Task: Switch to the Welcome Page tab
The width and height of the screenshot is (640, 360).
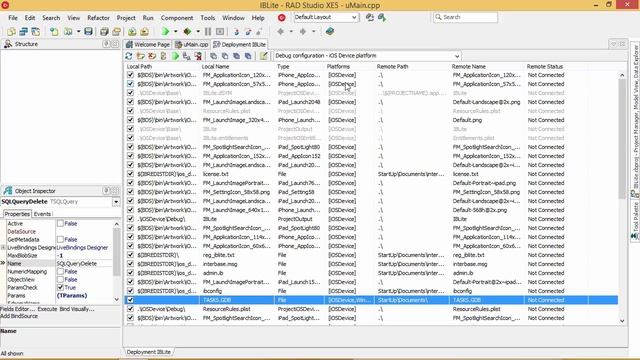Action: [148, 44]
